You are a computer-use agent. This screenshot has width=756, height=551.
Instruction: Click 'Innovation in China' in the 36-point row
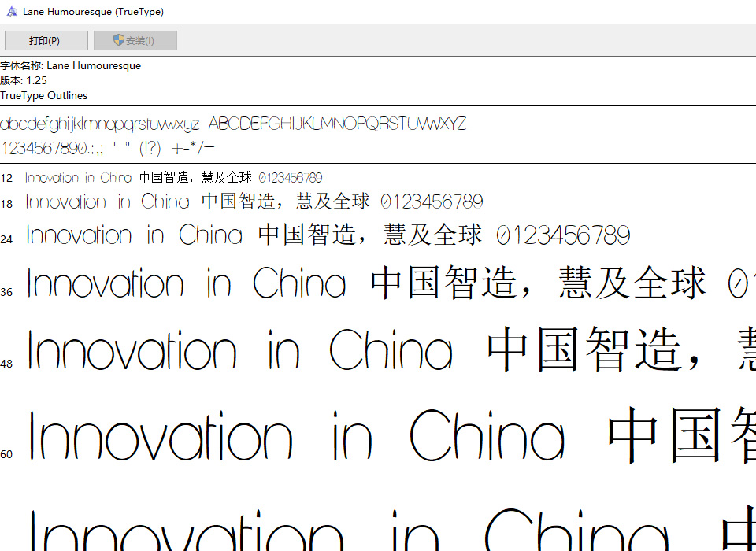(x=187, y=283)
